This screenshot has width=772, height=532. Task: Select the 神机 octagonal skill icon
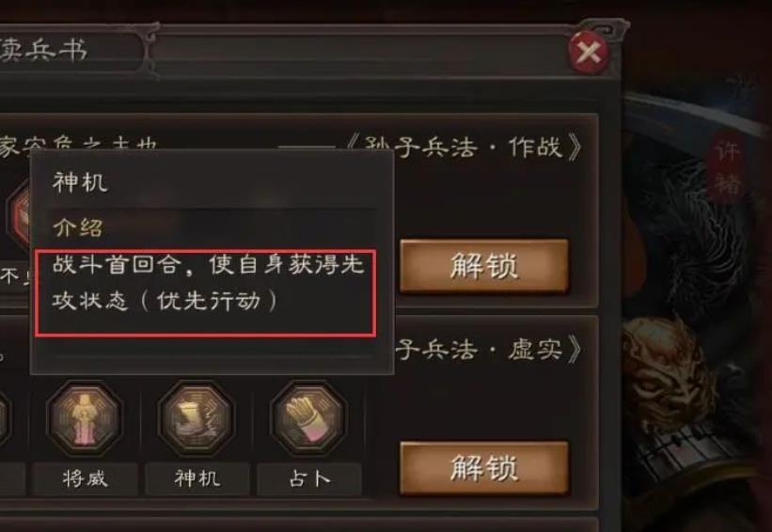(196, 418)
